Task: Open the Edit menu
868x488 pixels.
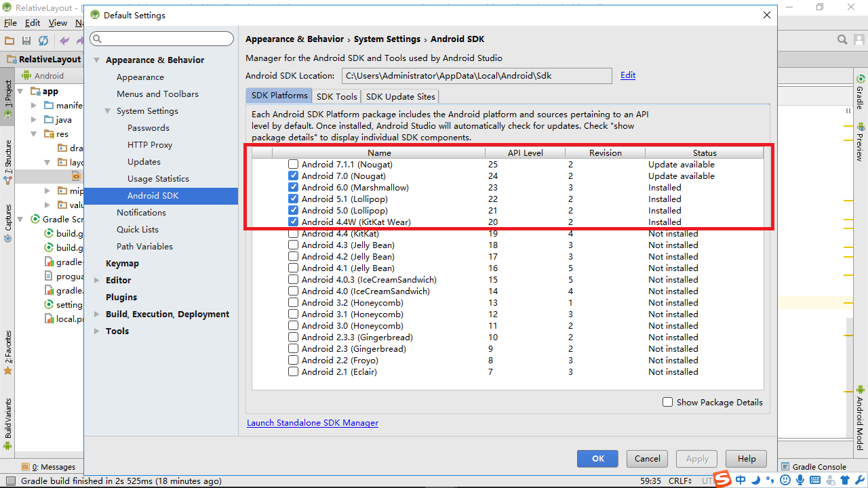Action: click(33, 22)
